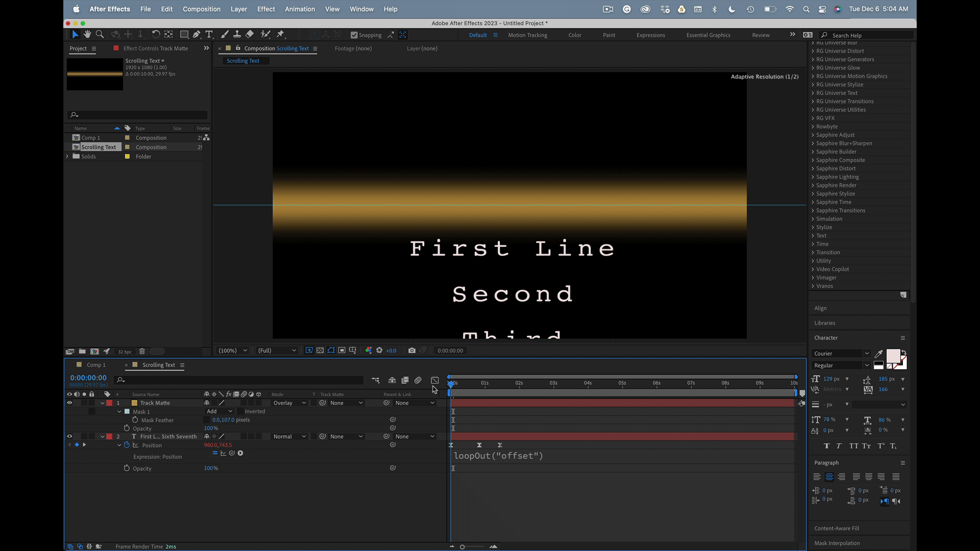Open the Courier font family dropdown
Viewport: 980px width, 551px height.
pos(841,353)
